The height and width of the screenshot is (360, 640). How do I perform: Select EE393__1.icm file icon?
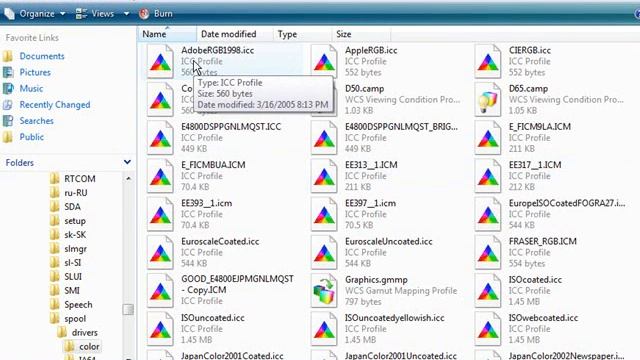click(160, 214)
